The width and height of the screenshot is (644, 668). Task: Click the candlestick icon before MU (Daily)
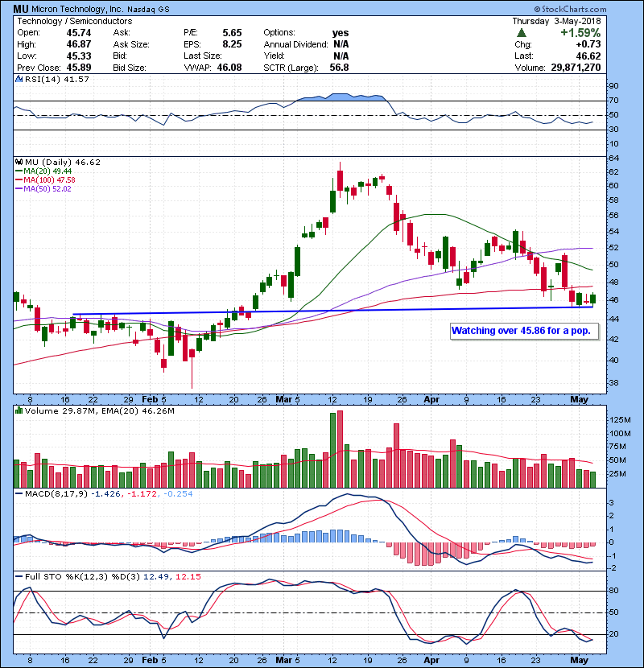19,163
